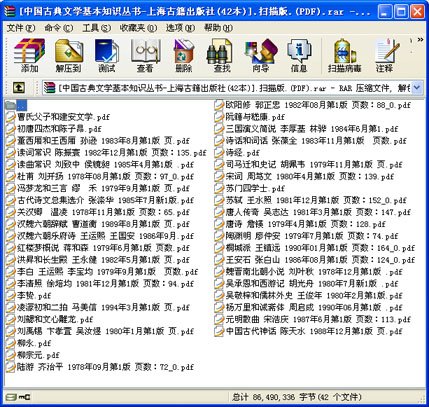Screen dimensions: 429x407
Task: Click the toolbar overflow chevron
Action: pos(420,40)
